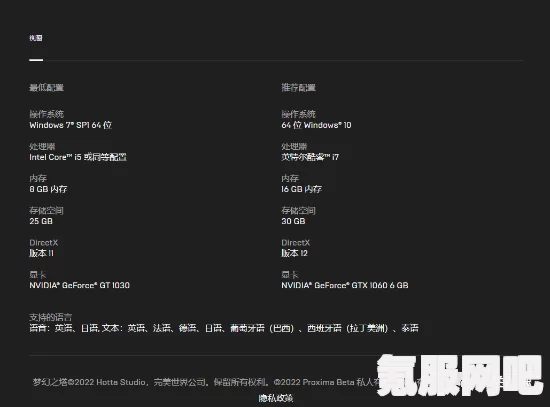
Task: Select the 16 GB 内存 value
Action: [x=301, y=189]
